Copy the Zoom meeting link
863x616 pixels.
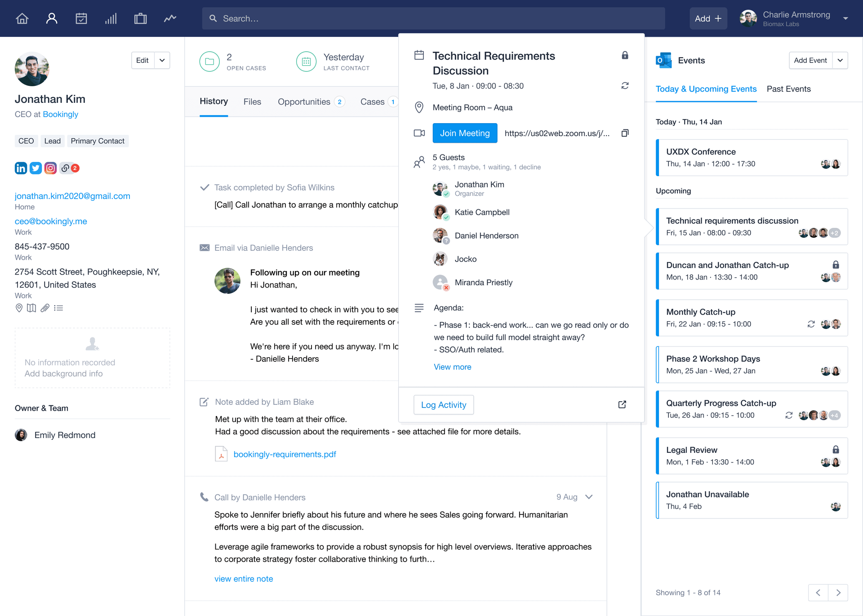pyautogui.click(x=625, y=133)
